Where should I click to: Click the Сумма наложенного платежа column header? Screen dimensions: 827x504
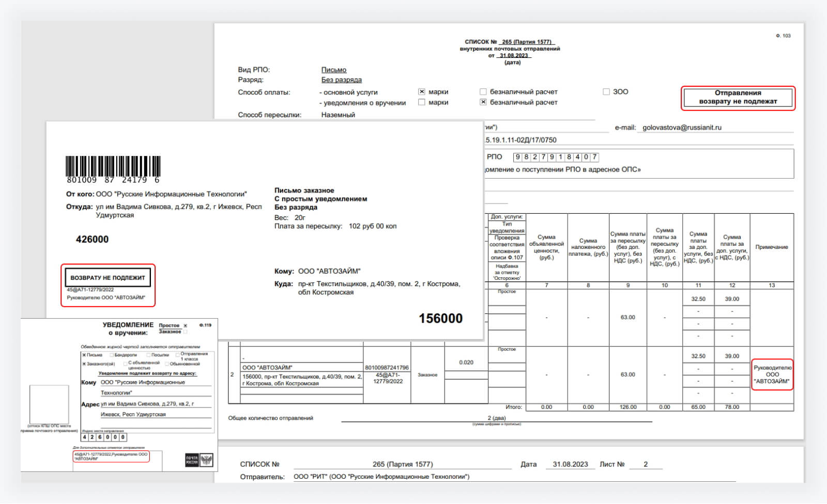tap(588, 247)
